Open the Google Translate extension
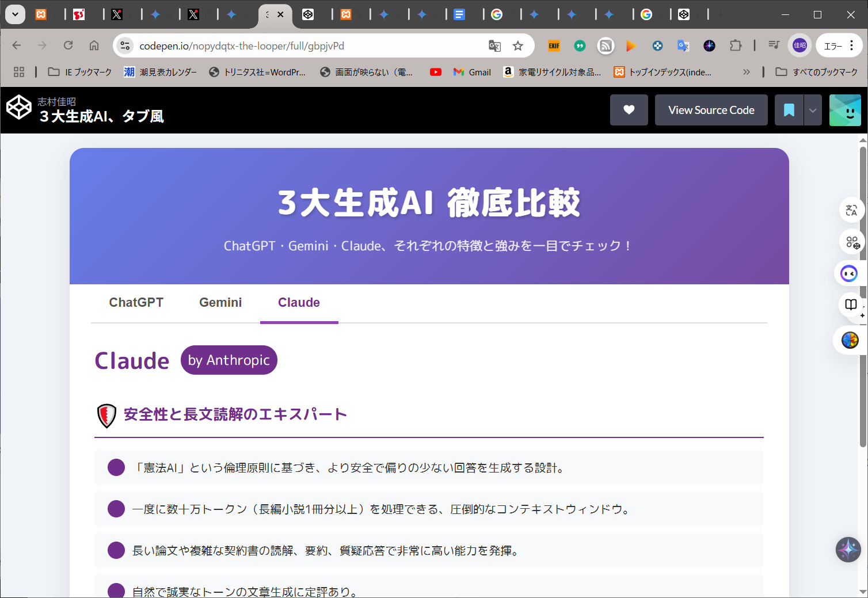 683,45
